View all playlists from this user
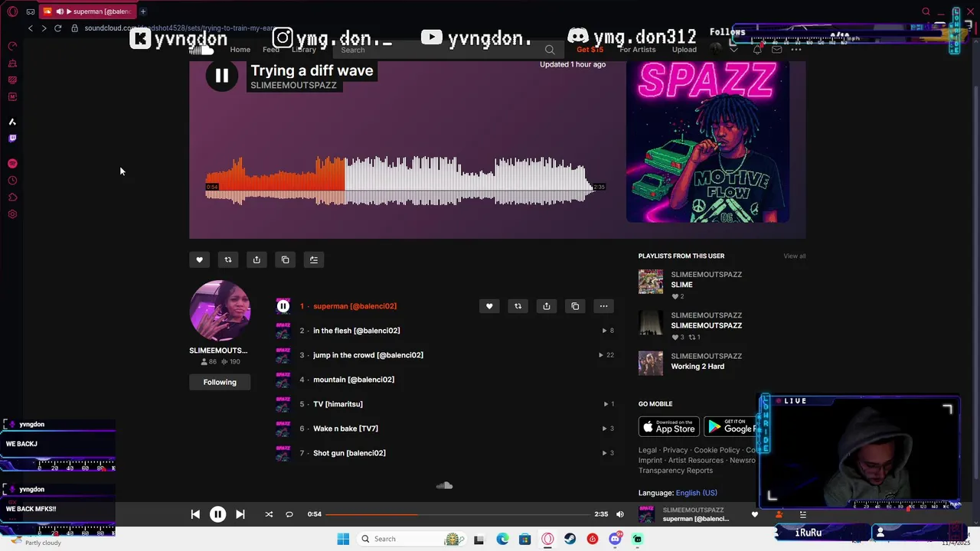Viewport: 980px width, 551px height. click(x=795, y=256)
